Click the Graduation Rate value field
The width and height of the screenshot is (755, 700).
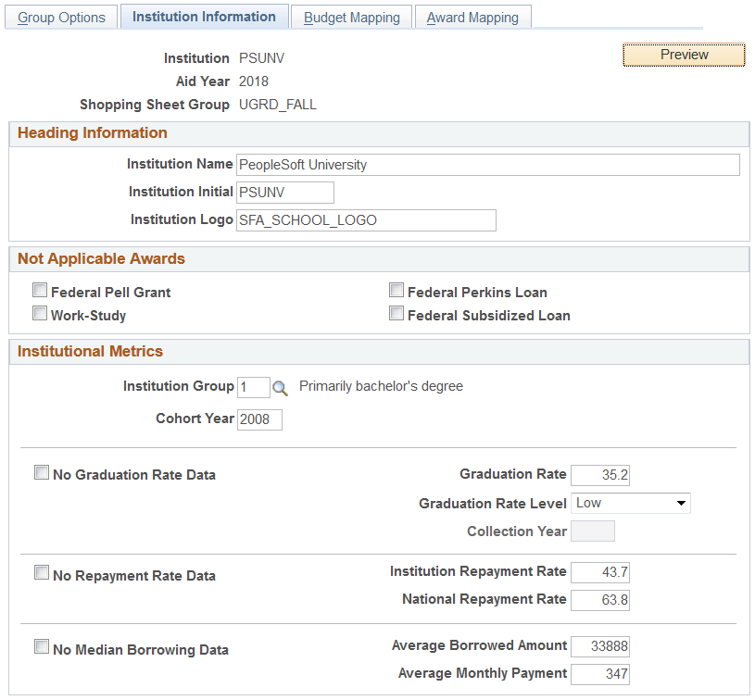coord(600,475)
